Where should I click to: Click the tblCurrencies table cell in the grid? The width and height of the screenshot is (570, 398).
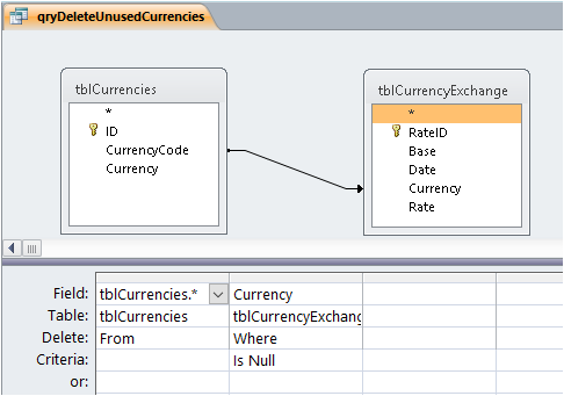162,316
